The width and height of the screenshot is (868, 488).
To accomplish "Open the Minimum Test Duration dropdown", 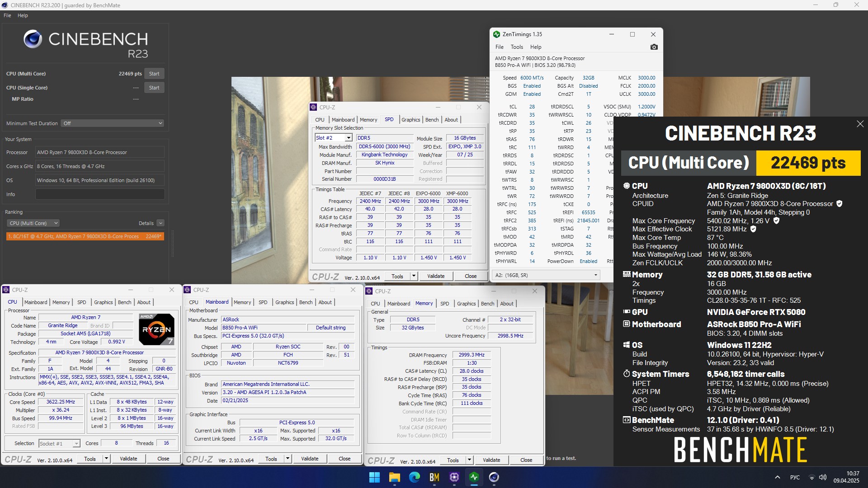I will click(112, 123).
